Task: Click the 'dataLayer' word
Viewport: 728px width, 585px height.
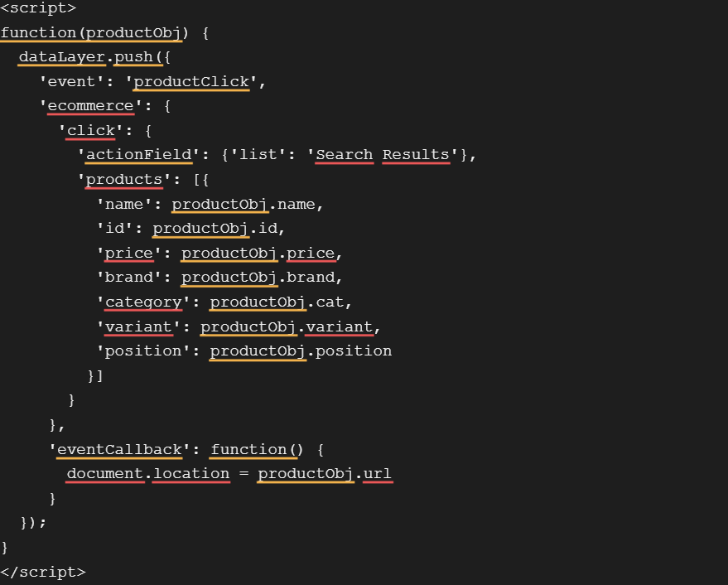Action: pyautogui.click(x=62, y=57)
